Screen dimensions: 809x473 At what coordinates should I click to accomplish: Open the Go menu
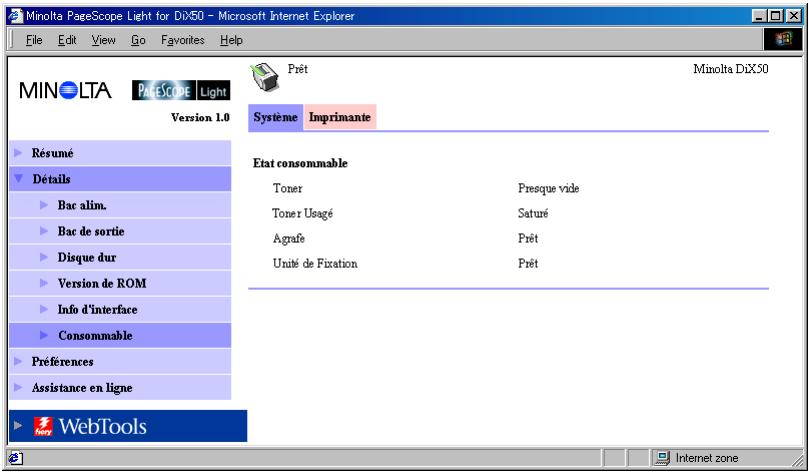coord(138,40)
